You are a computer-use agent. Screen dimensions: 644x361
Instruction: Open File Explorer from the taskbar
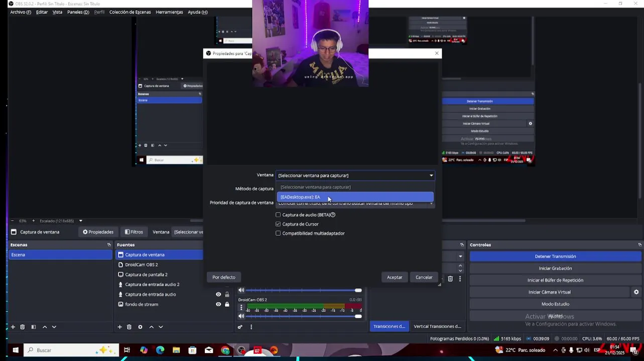click(x=176, y=350)
